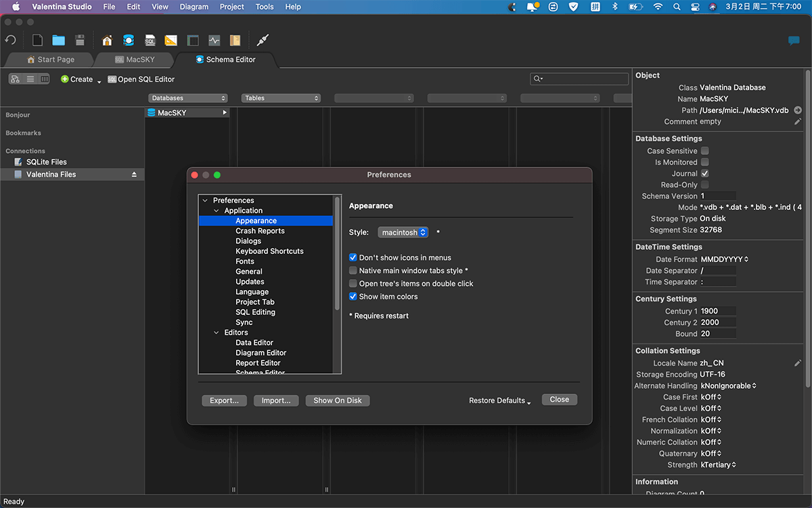Open the Diagram menu
This screenshot has height=508, width=812.
(194, 7)
